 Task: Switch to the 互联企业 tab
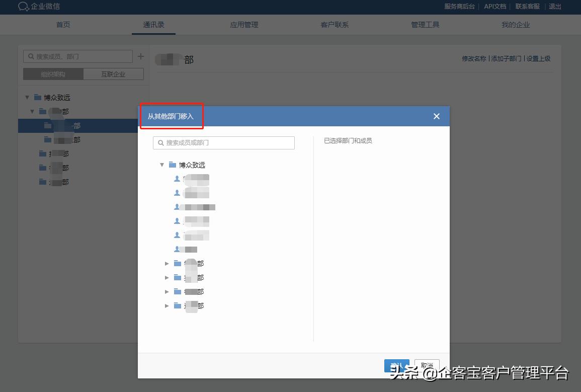point(114,73)
